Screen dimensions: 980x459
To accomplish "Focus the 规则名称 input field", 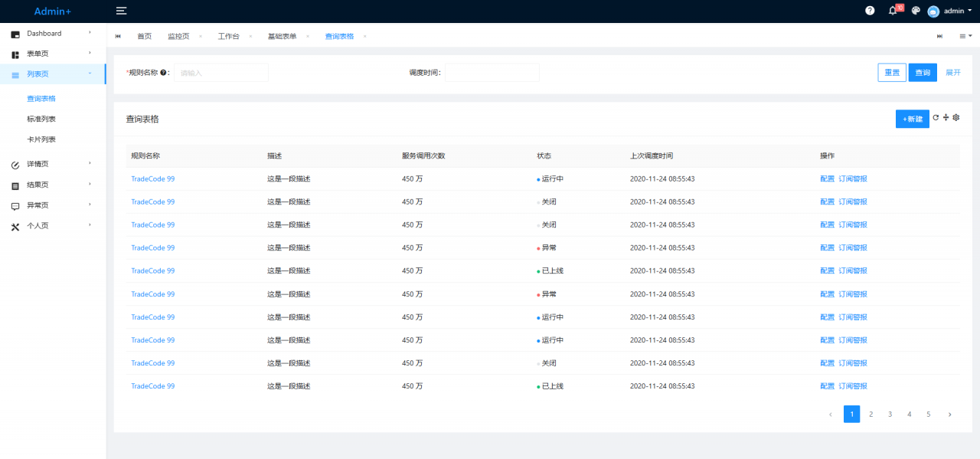I will tap(221, 73).
